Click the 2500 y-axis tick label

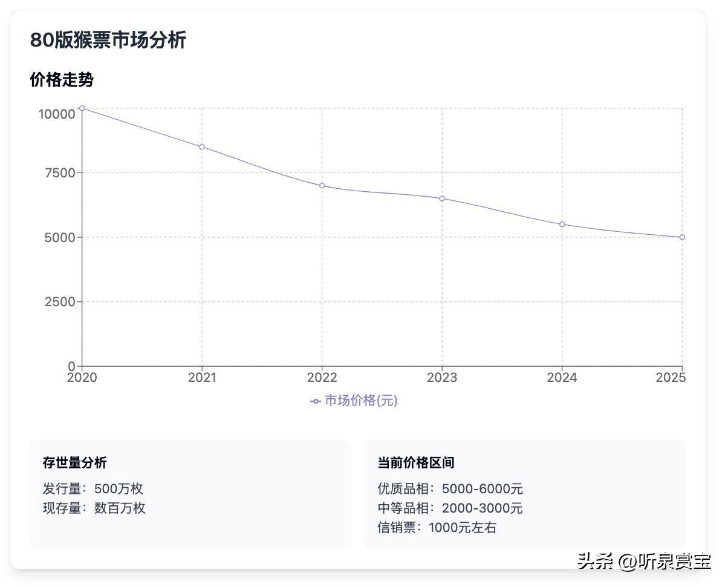[x=60, y=302]
